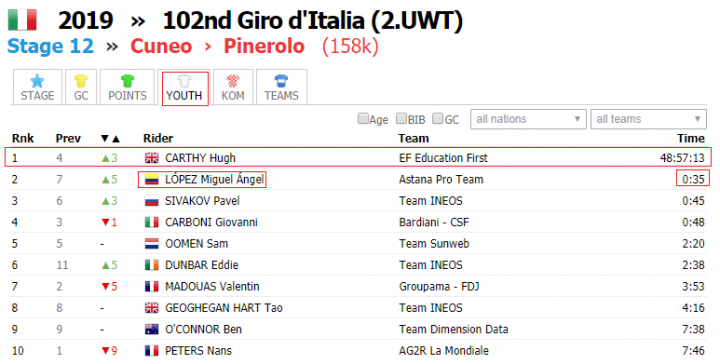Follow the Stage 12 link in the heading
Image resolution: width=720 pixels, height=364 pixels.
point(51,46)
